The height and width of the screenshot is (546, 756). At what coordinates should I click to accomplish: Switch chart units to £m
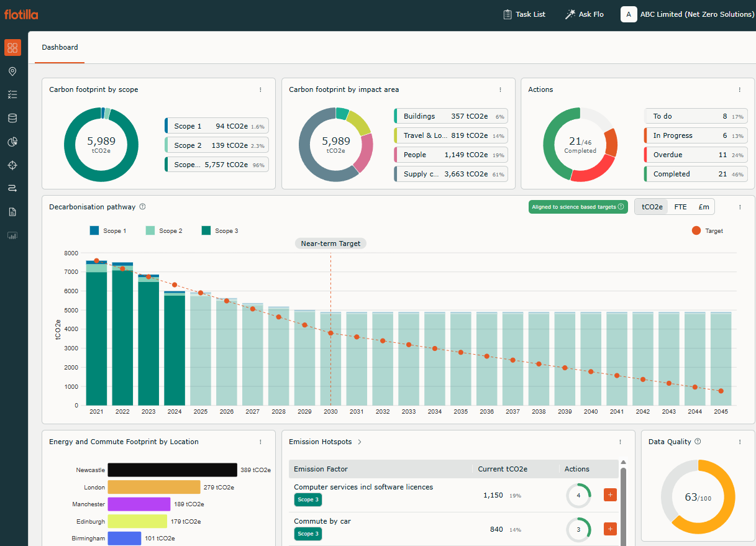(x=704, y=207)
